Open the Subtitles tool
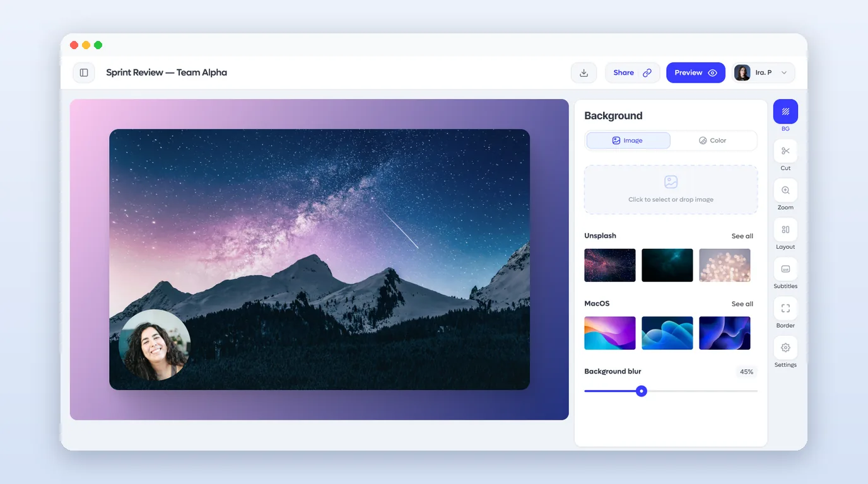Screen dimensions: 868x484 (785, 269)
